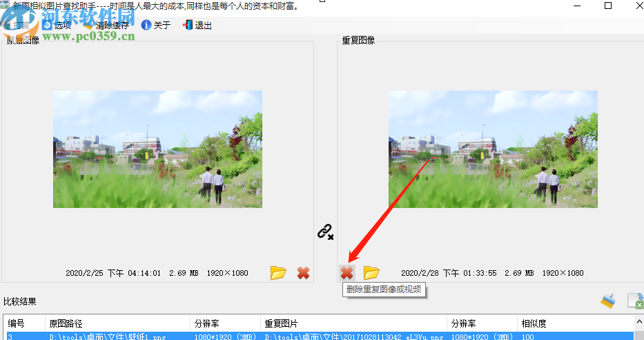This screenshot has height=340, width=644.
Task: Open the 选项 options menu
Action: [62, 25]
